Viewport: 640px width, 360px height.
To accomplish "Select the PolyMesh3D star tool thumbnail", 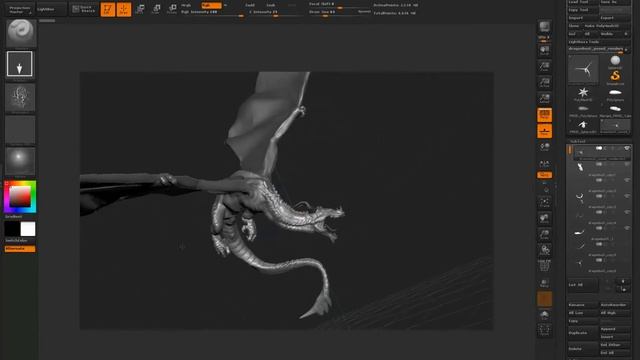I will coord(583,93).
